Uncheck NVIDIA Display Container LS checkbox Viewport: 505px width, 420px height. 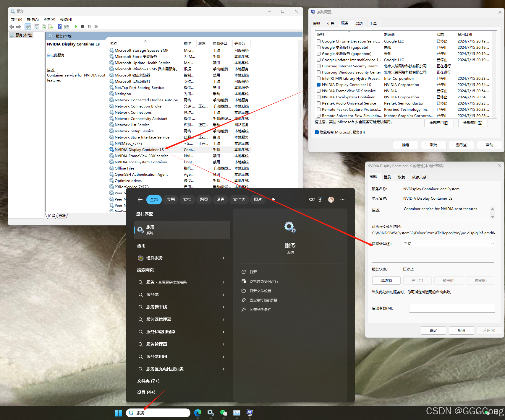[319, 85]
